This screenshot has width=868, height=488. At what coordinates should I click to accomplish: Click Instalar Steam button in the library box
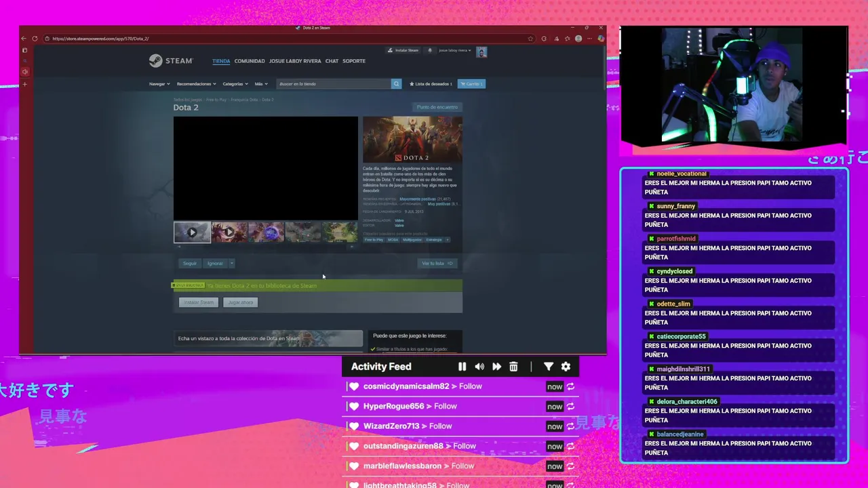coord(199,302)
